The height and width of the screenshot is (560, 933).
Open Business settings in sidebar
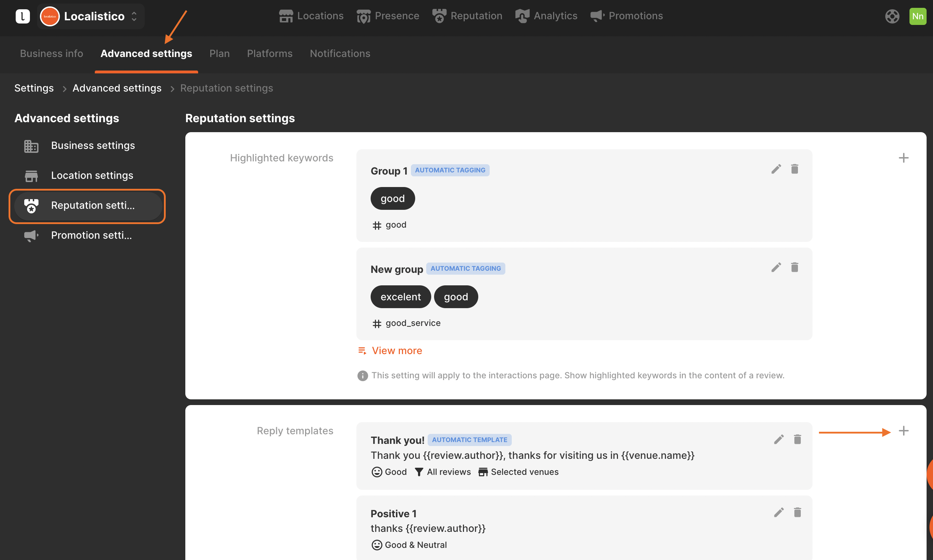point(88,146)
